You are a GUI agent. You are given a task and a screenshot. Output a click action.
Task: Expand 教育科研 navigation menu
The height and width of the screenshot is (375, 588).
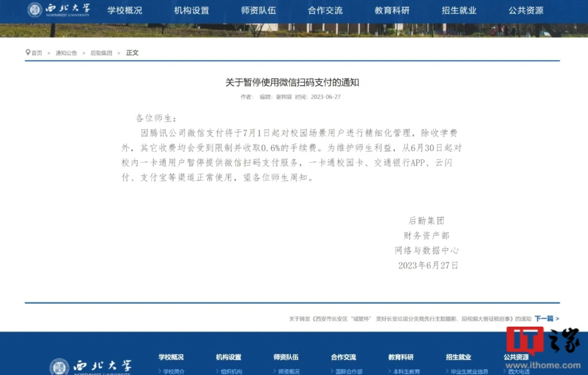(392, 11)
